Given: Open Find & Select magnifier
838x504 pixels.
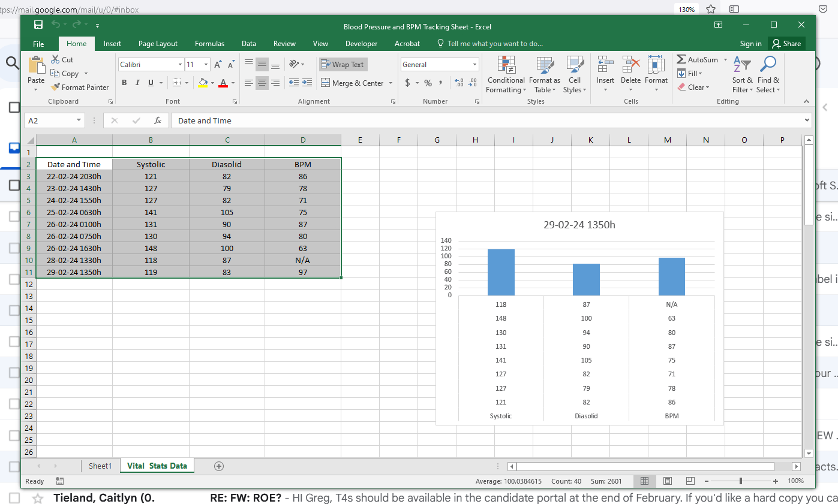Looking at the screenshot, I should [x=768, y=64].
